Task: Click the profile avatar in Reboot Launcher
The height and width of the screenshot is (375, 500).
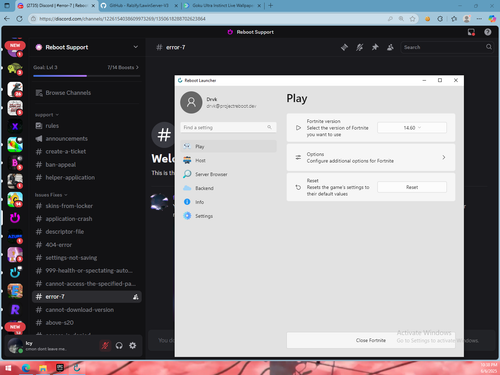Action: (191, 102)
